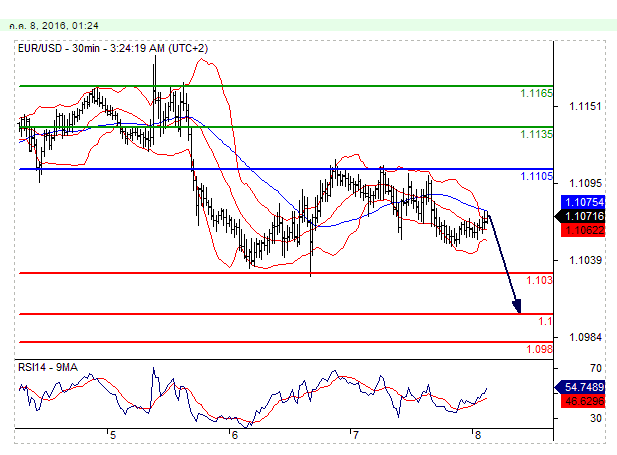Click date 7 on time axis

click(355, 435)
